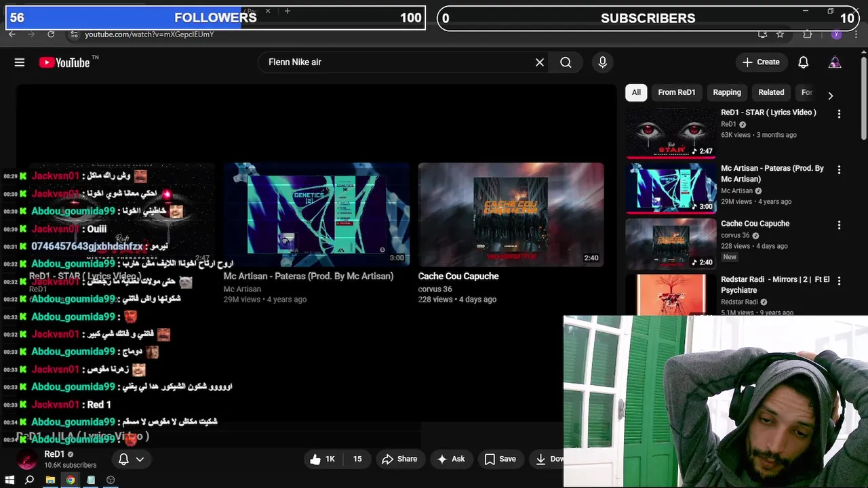This screenshot has height=488, width=868.
Task: Open Windows taskbar search
Action: 29,480
